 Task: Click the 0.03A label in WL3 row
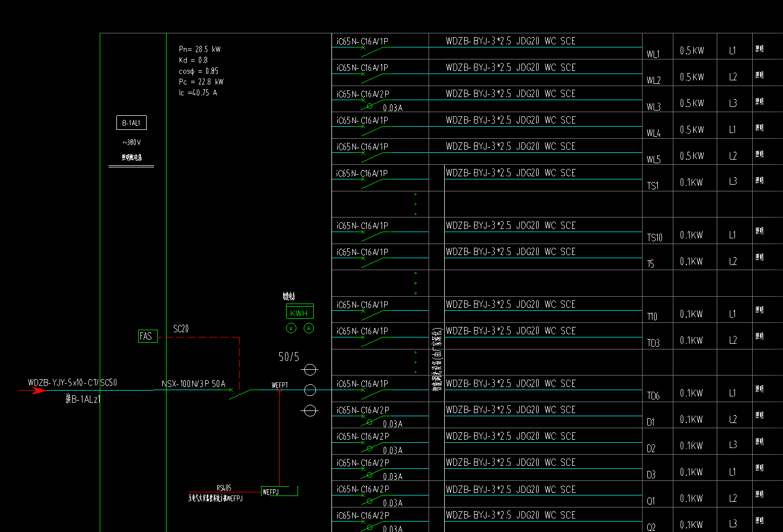(393, 108)
